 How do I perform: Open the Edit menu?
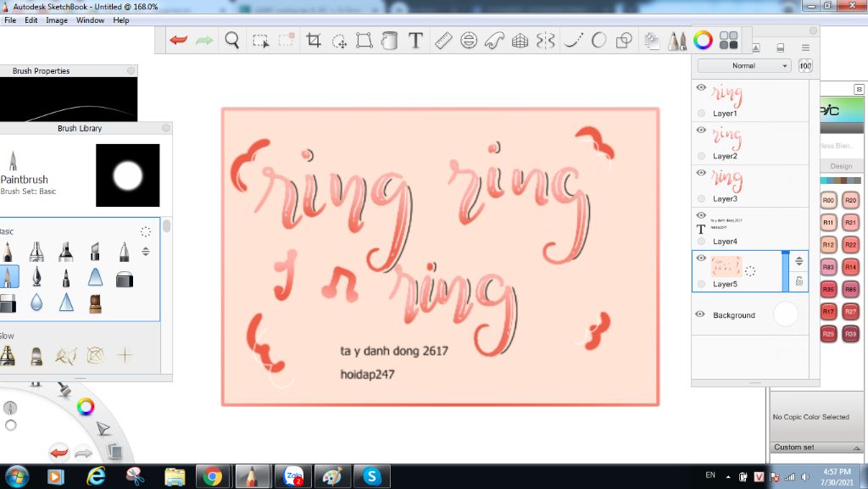[31, 19]
